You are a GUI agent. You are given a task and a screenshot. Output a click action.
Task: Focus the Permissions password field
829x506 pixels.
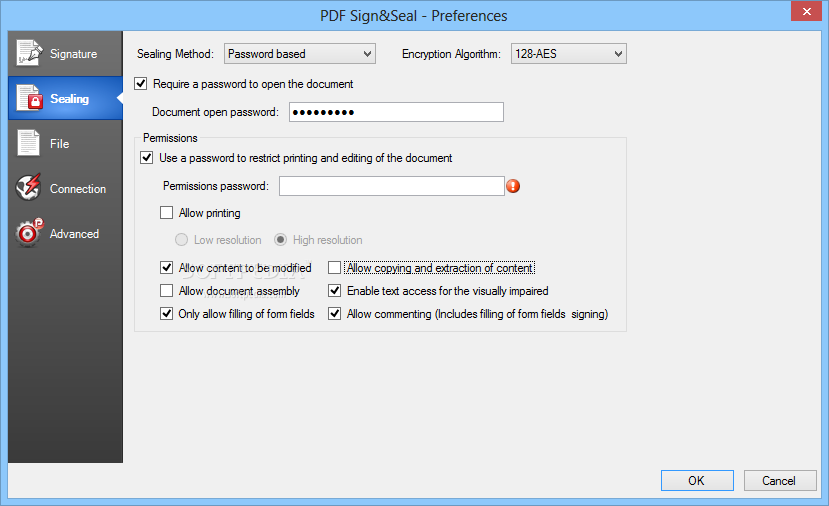pyautogui.click(x=392, y=186)
